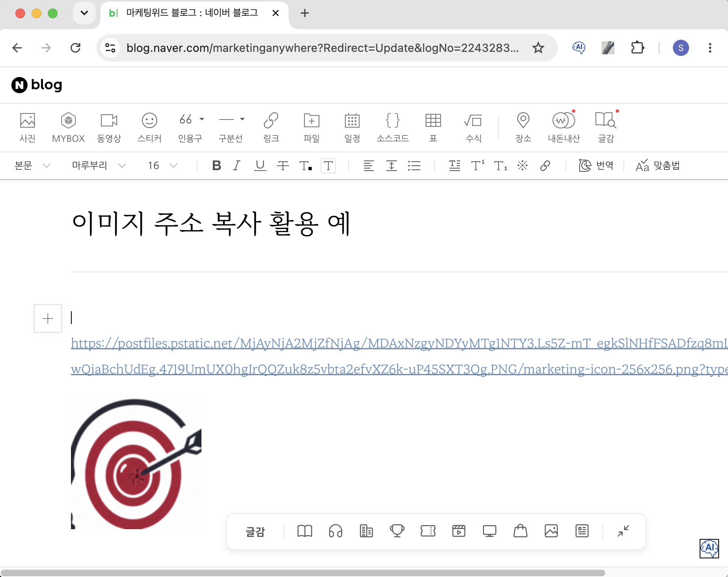
Task: Run 번역 translation
Action: (596, 165)
